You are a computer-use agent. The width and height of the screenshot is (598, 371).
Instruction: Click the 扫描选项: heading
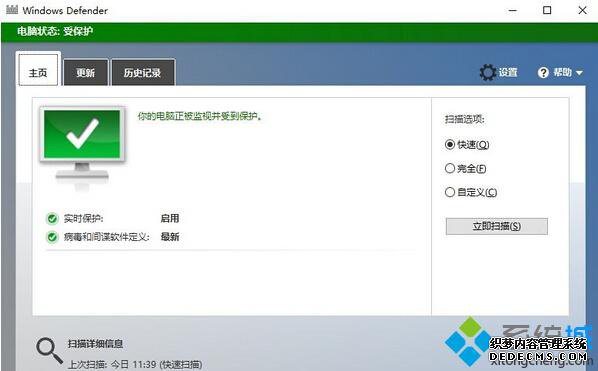(x=465, y=119)
